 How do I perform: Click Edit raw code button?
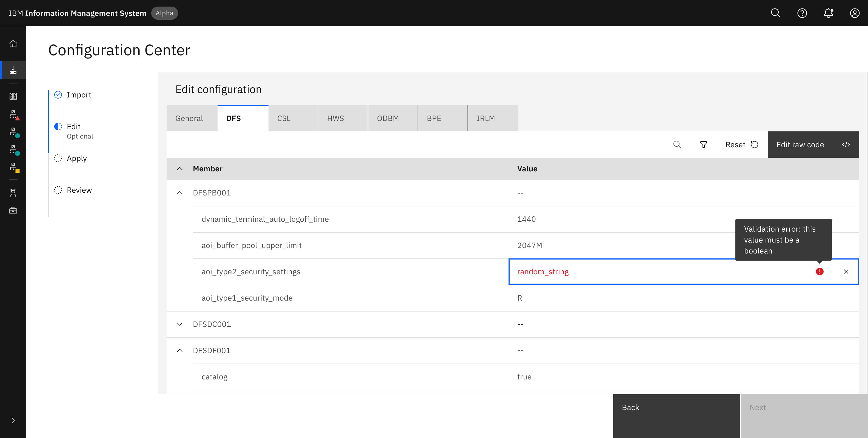[813, 145]
